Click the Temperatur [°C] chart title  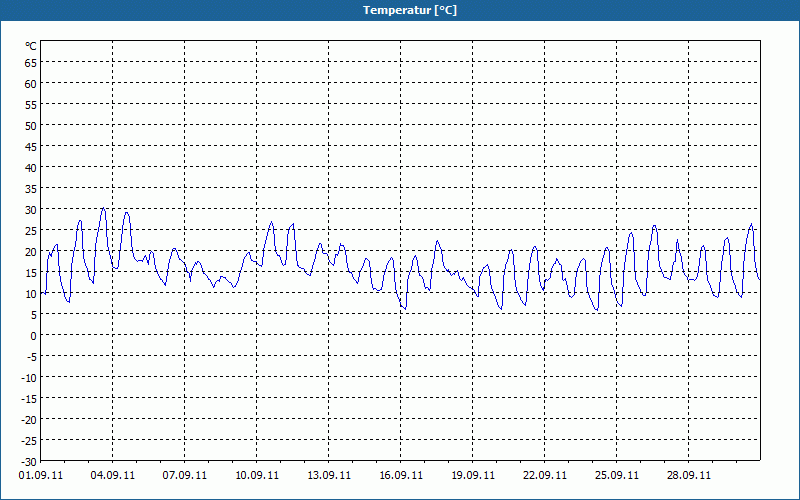[410, 10]
